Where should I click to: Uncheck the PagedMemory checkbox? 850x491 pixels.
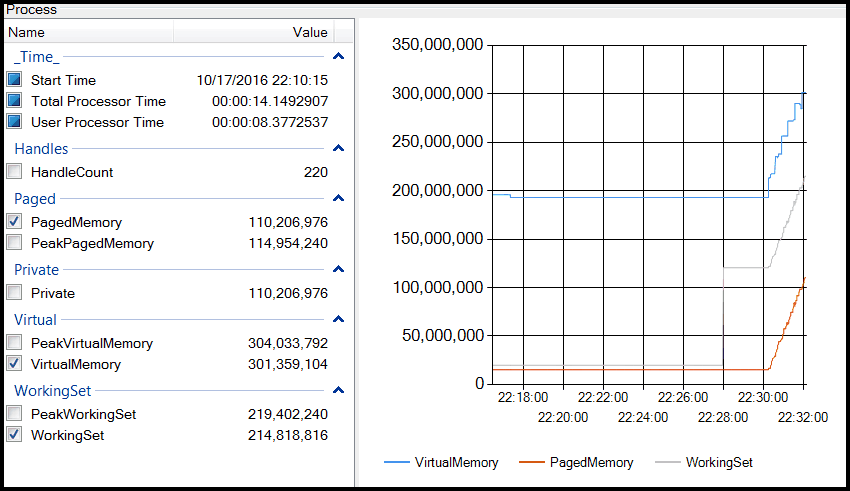pyautogui.click(x=14, y=222)
